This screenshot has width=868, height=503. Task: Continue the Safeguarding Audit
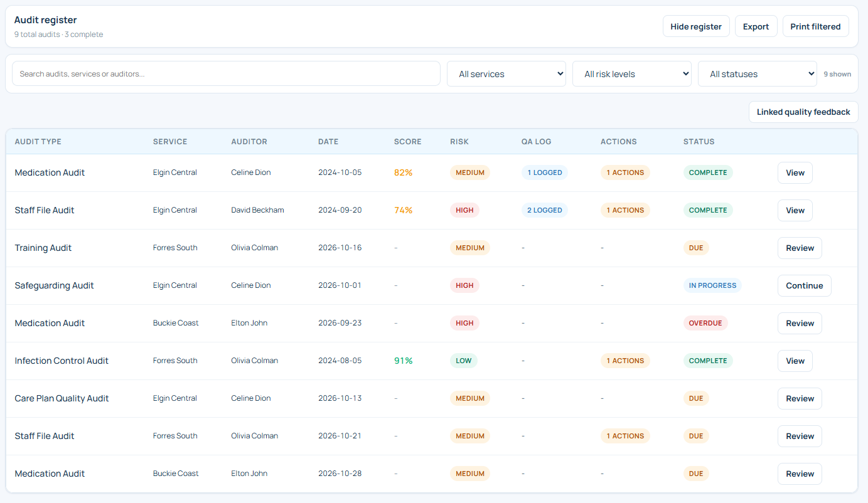tap(805, 286)
